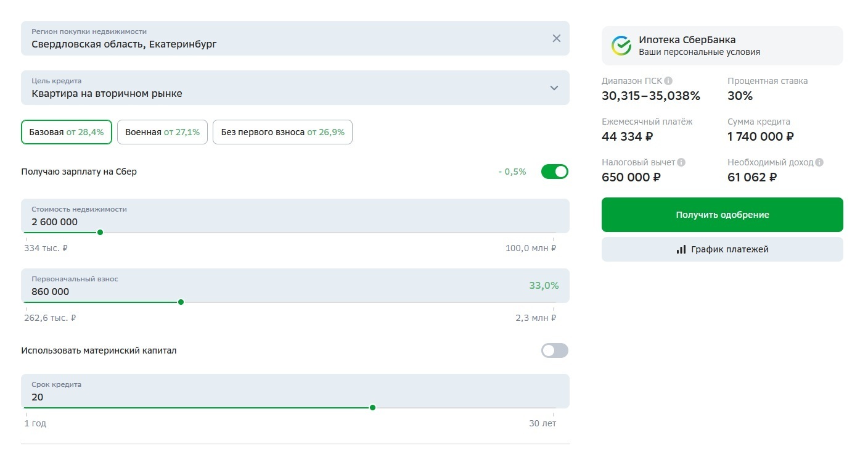Click the 334 тыс. ₽ minimum cost label

[46, 249]
